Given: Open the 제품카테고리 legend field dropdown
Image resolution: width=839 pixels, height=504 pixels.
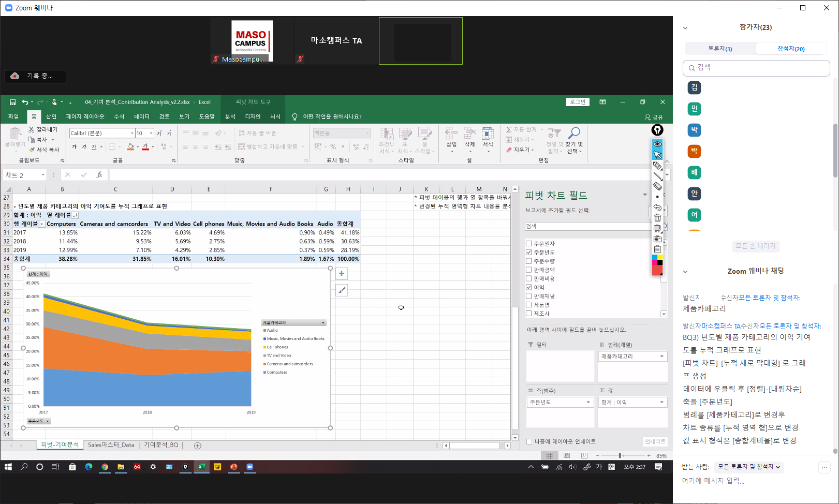Looking at the screenshot, I should [661, 357].
